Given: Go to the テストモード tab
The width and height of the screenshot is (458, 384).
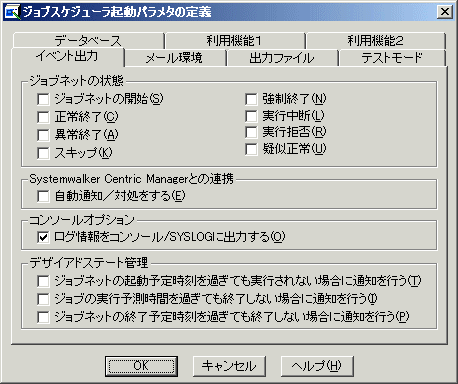Looking at the screenshot, I should 392,58.
